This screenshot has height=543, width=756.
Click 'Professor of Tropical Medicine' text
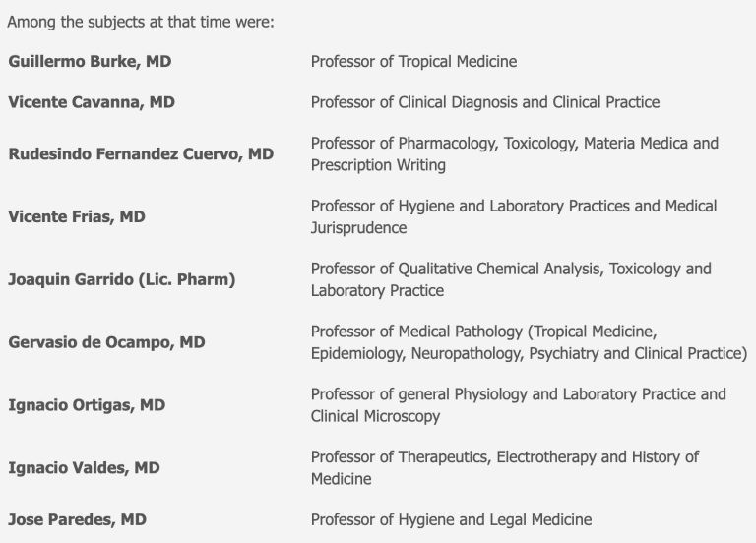pos(413,61)
